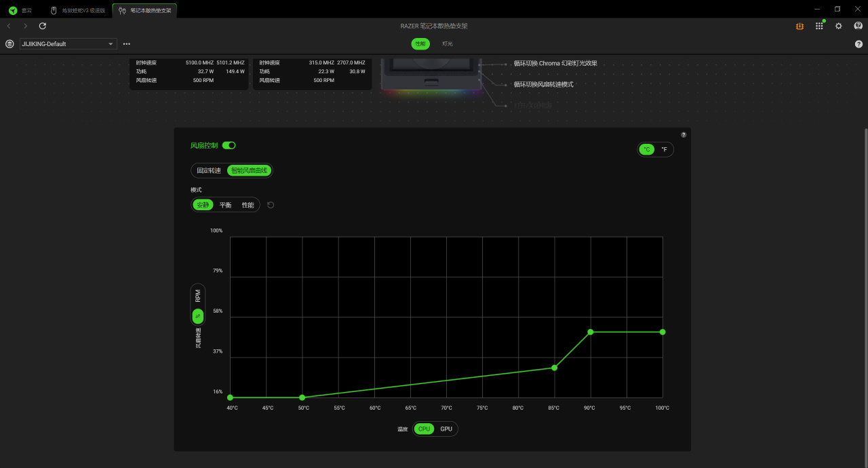
Task: Click the 149.4 W power value
Action: [x=235, y=71]
